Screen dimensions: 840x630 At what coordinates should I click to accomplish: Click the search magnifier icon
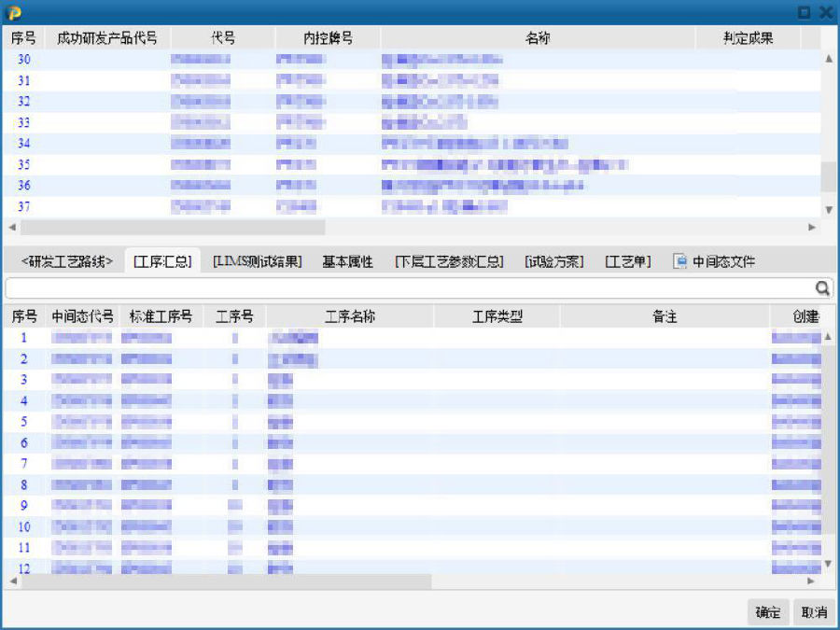coord(822,288)
